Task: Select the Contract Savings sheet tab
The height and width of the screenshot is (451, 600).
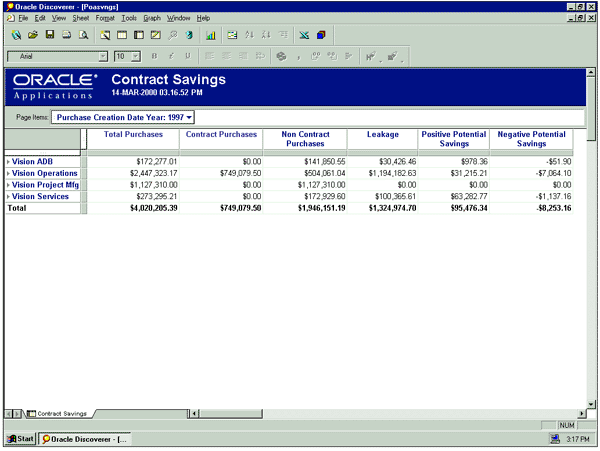Action: pos(60,412)
